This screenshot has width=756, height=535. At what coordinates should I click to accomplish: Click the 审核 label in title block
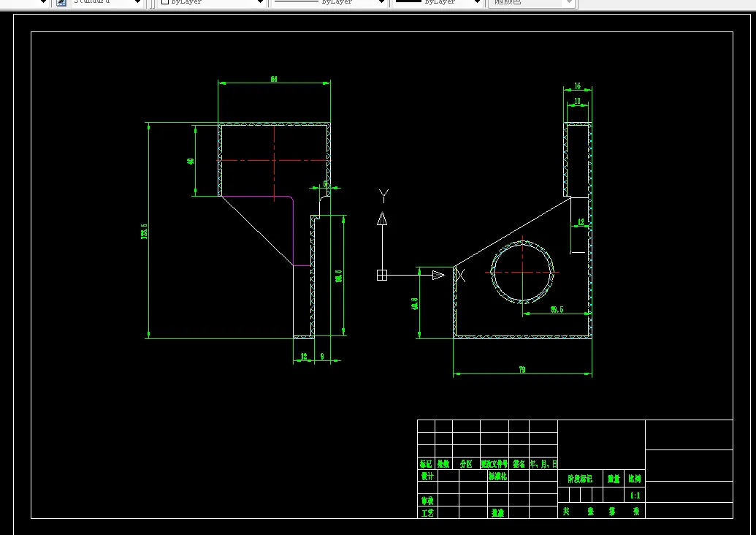pyautogui.click(x=427, y=501)
